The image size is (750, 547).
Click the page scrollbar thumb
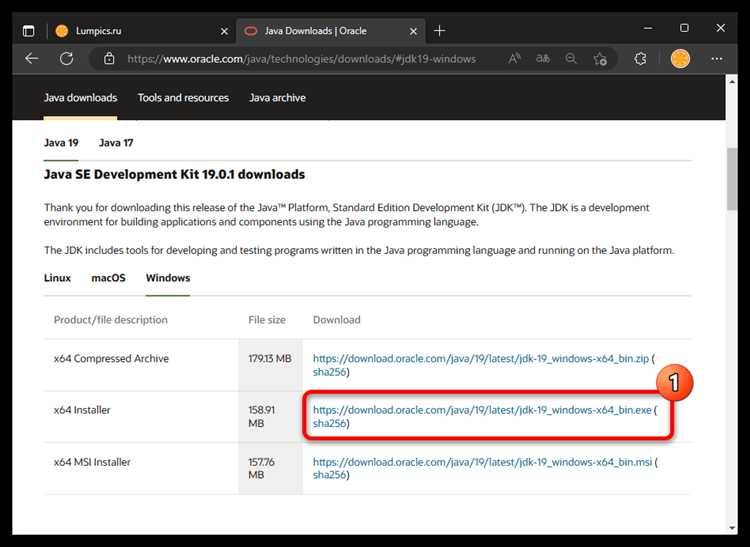732,179
